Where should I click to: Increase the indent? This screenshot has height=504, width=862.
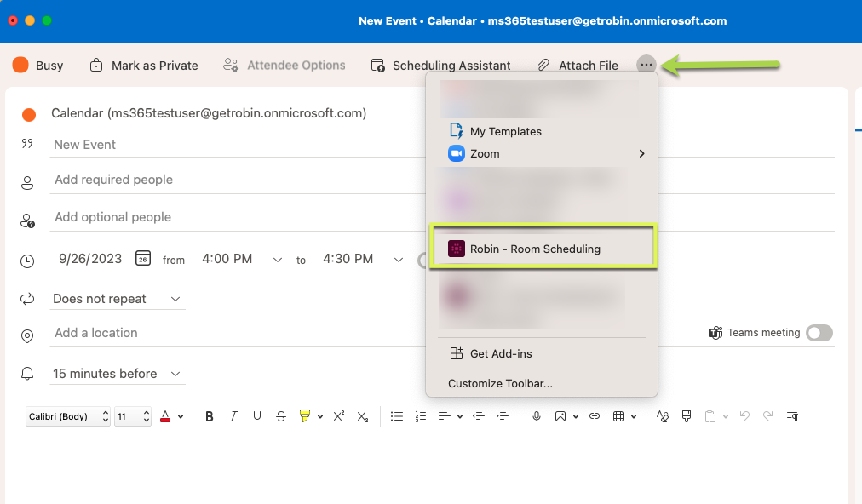tap(502, 416)
